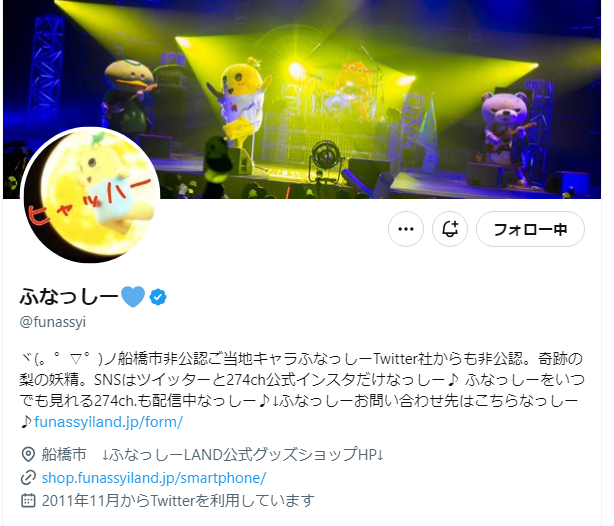
Task: Click the blue verified checkmark badge
Action: (158, 297)
